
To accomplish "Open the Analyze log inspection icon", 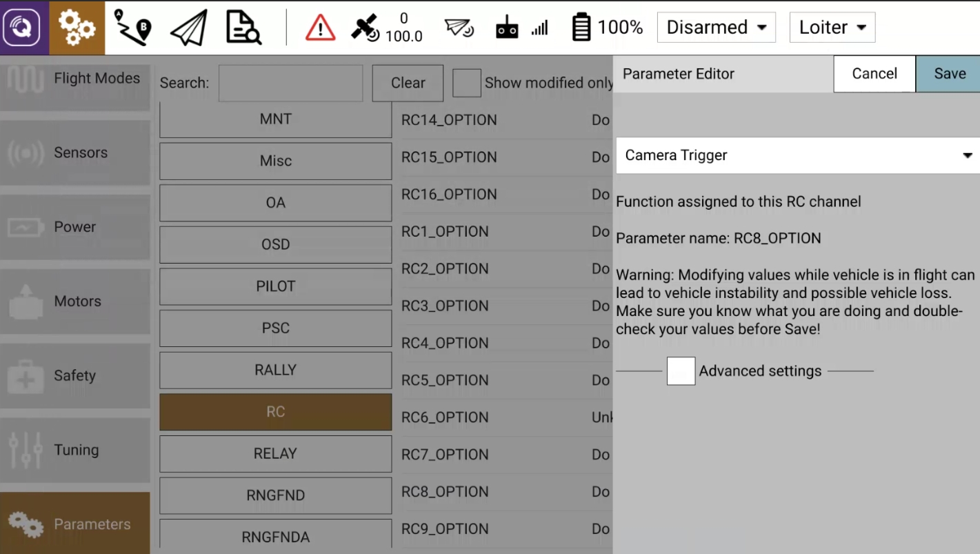I will (x=243, y=28).
